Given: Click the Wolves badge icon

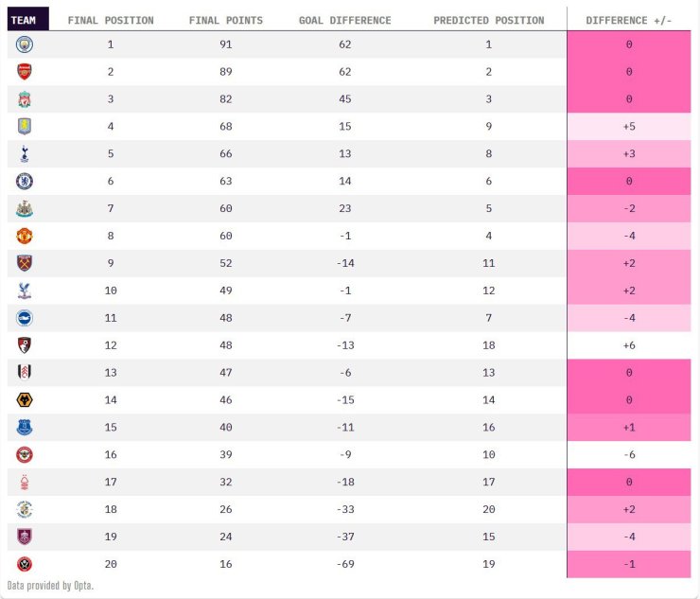Looking at the screenshot, I should [25, 399].
